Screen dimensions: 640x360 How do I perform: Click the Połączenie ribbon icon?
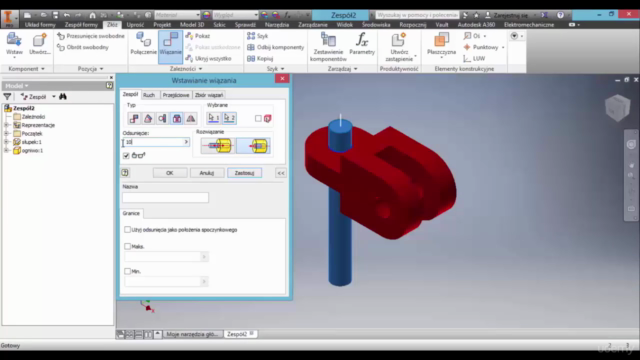(x=144, y=44)
